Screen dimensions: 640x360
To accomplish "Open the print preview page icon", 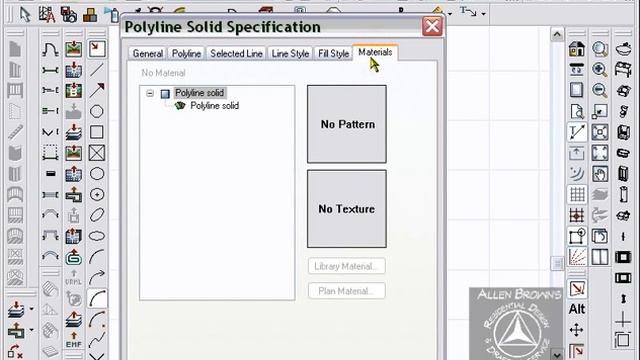I will [x=577, y=111].
